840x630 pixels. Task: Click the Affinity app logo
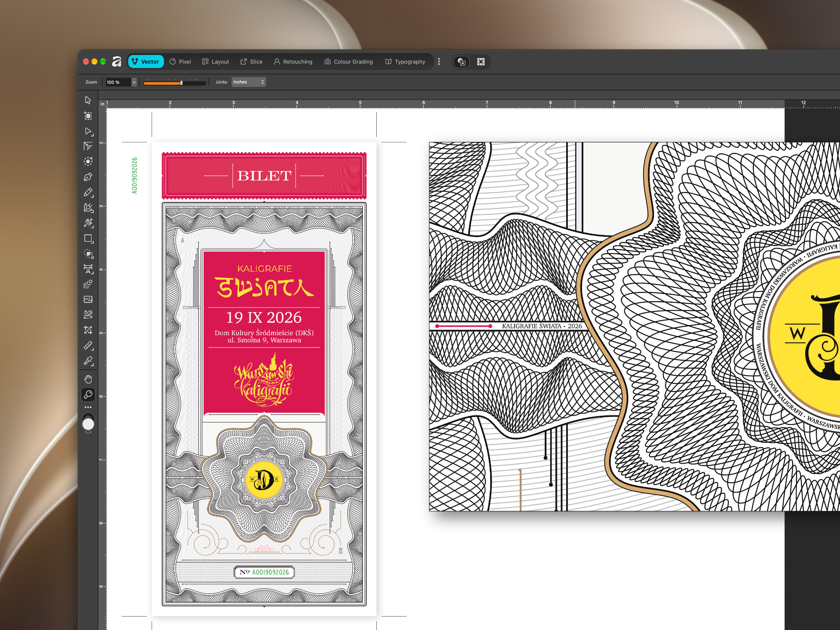pos(117,62)
